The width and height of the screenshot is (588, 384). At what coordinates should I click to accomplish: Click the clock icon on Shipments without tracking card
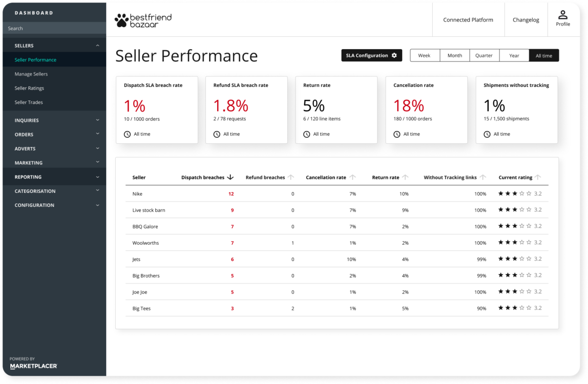[x=486, y=134]
